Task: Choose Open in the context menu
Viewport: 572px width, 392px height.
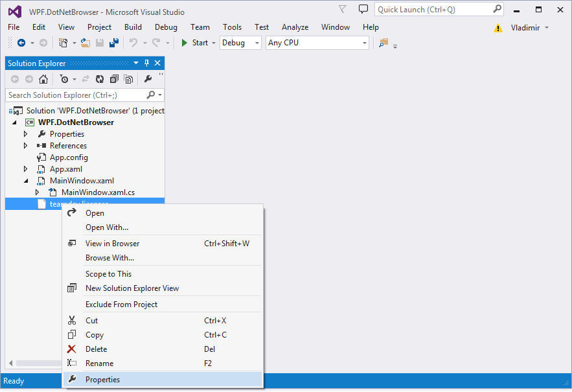Action: pos(163,213)
